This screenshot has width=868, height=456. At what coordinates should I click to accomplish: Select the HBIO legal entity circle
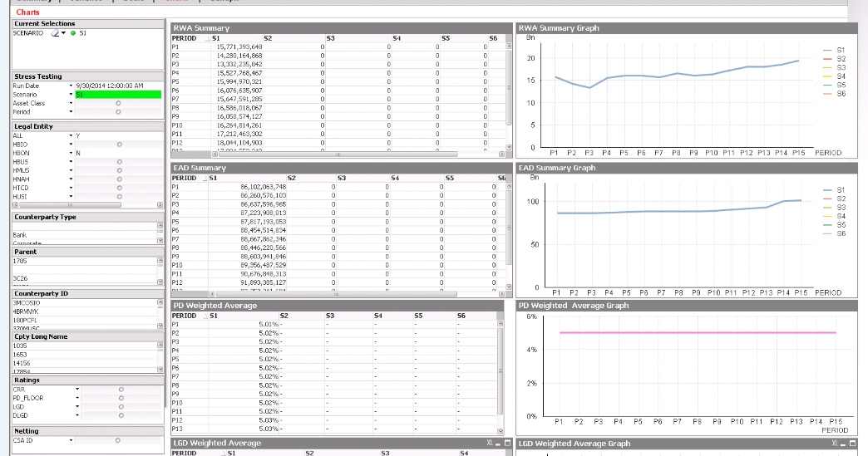pyautogui.click(x=120, y=144)
